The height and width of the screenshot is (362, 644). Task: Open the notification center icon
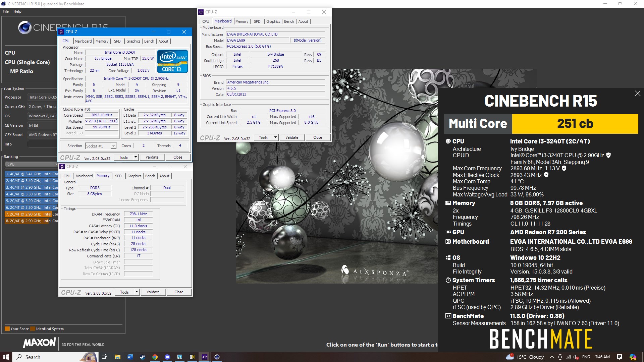pyautogui.click(x=620, y=357)
